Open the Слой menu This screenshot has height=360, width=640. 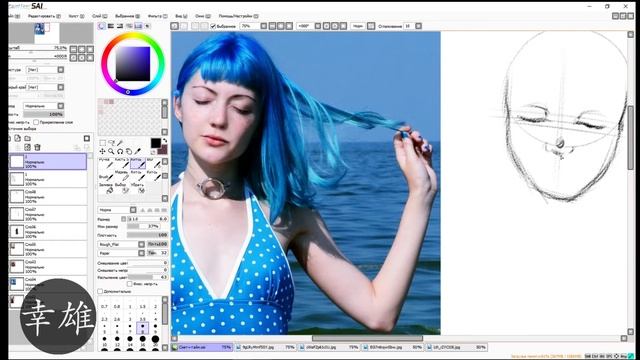pos(100,16)
